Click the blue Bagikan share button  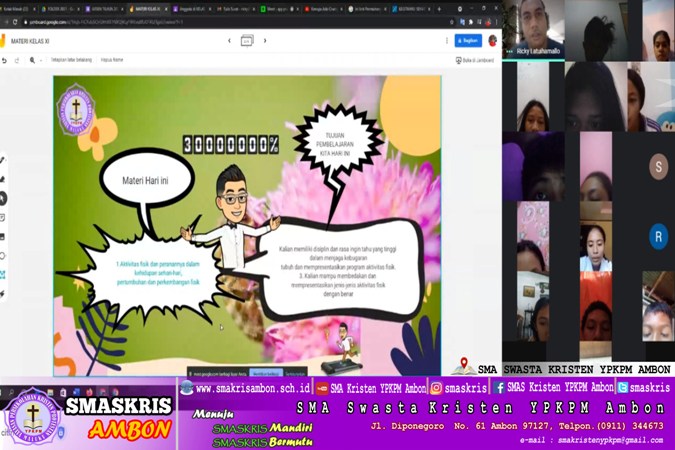[x=468, y=40]
